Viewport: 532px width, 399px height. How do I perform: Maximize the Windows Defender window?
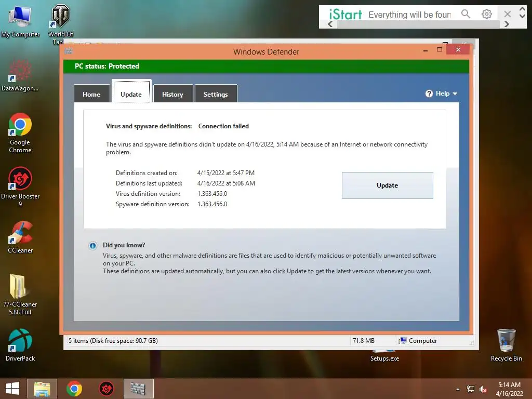(440, 50)
